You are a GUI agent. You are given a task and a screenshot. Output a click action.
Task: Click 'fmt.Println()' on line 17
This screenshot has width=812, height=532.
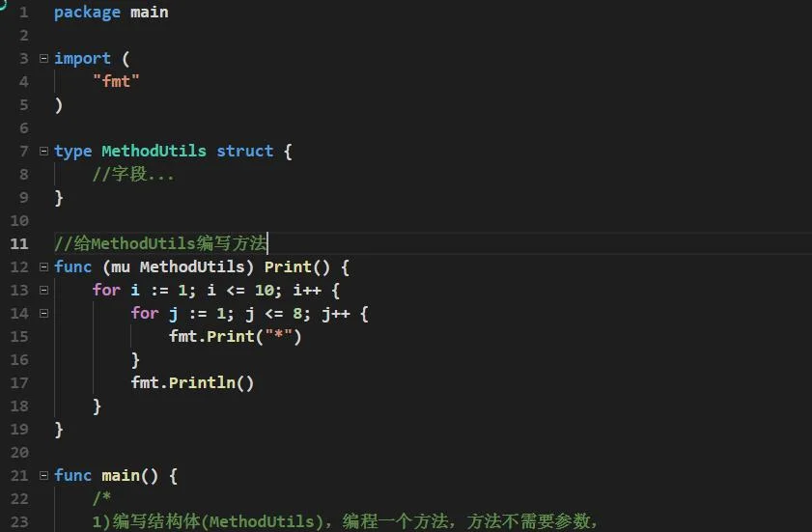click(192, 382)
